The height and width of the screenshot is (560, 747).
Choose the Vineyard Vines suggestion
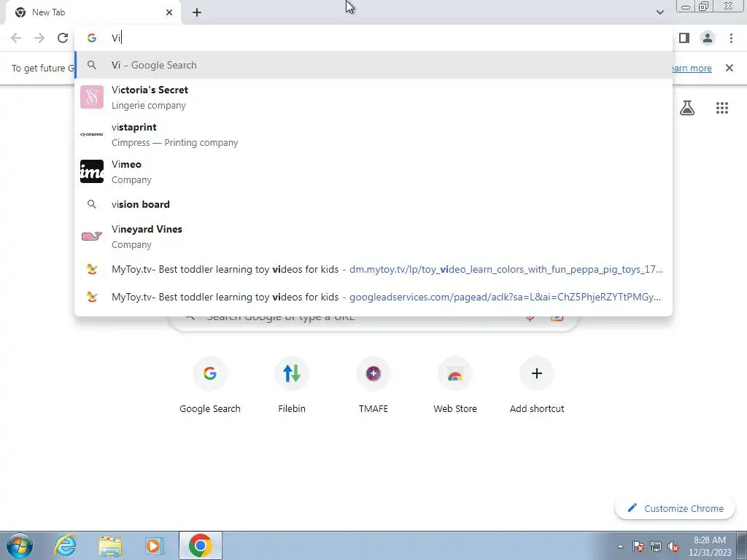(373, 236)
